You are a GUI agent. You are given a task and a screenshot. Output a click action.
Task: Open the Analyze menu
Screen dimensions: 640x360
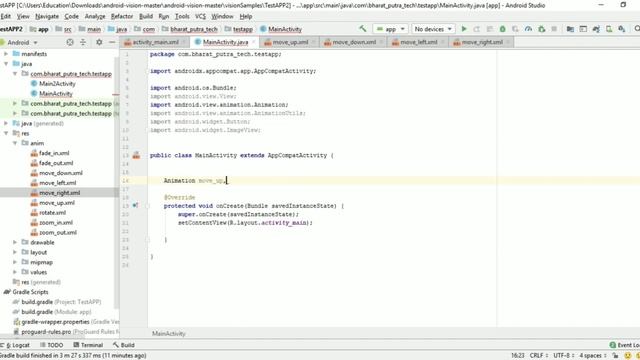pos(95,16)
